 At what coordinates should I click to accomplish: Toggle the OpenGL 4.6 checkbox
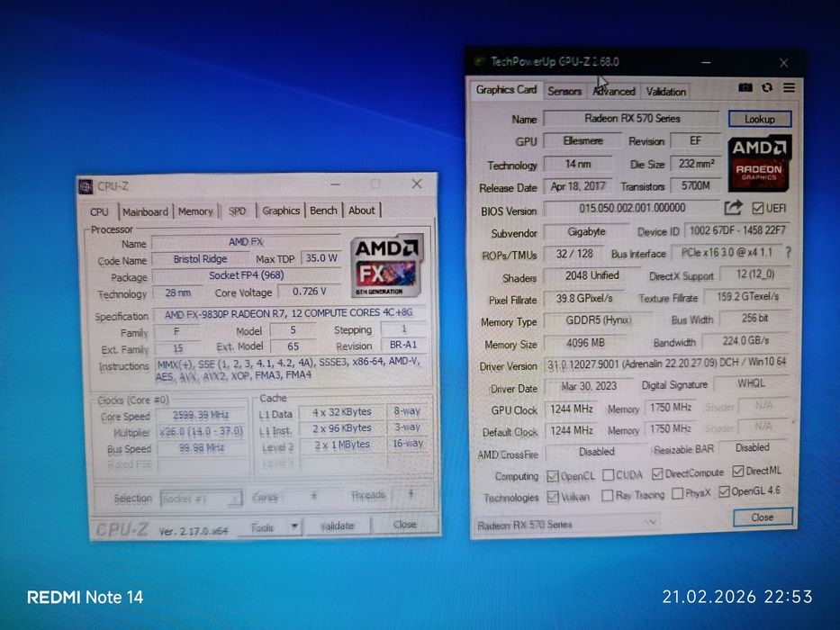pyautogui.click(x=724, y=491)
